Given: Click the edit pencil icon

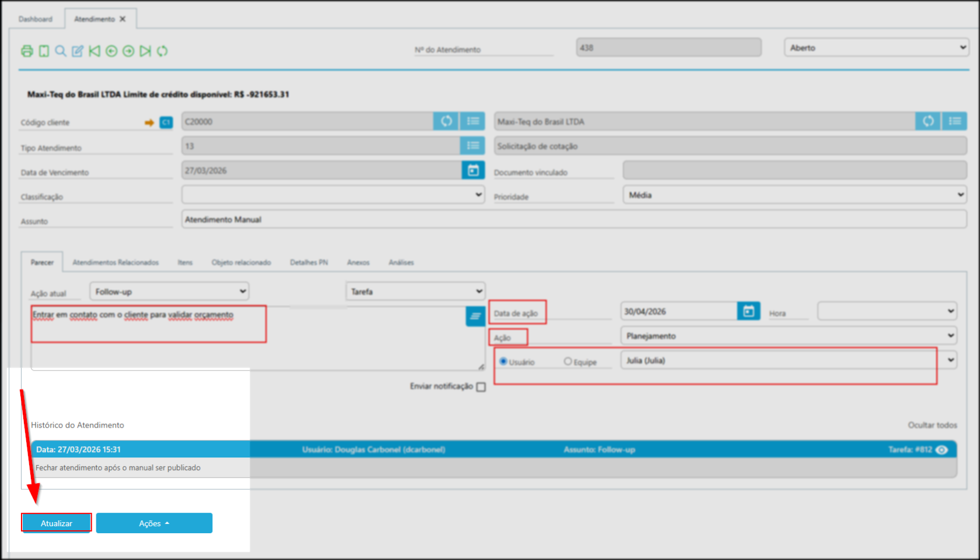Looking at the screenshot, I should pyautogui.click(x=78, y=51).
